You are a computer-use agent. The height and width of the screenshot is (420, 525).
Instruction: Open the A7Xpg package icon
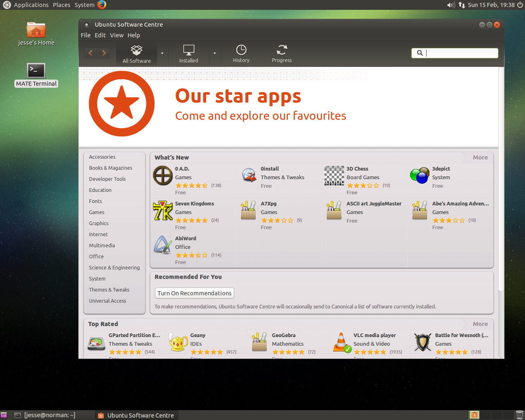pos(249,210)
